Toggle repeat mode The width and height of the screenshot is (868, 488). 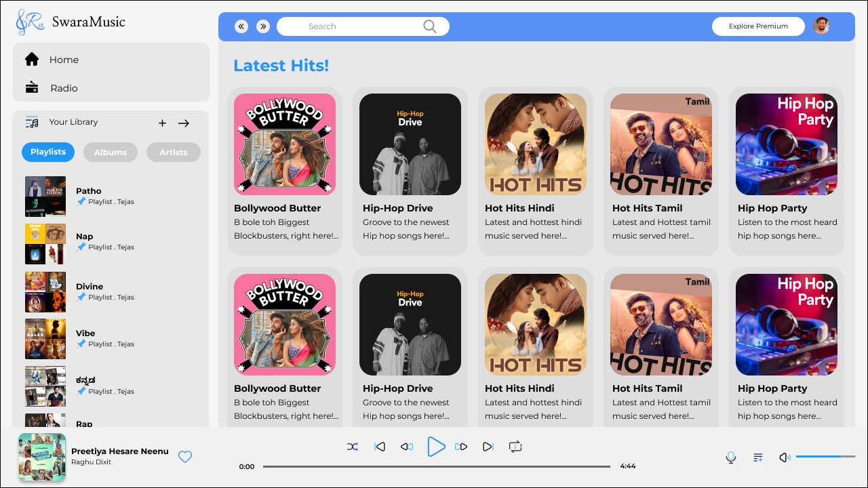tap(515, 447)
